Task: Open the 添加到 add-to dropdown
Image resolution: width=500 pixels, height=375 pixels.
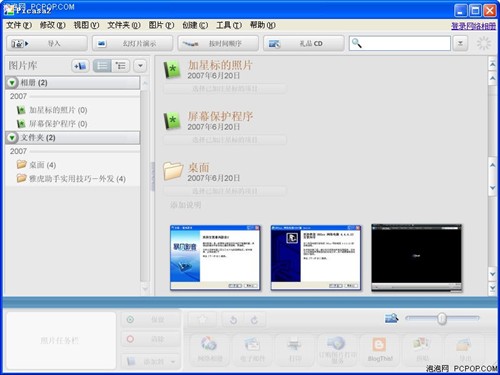Action: [151, 361]
